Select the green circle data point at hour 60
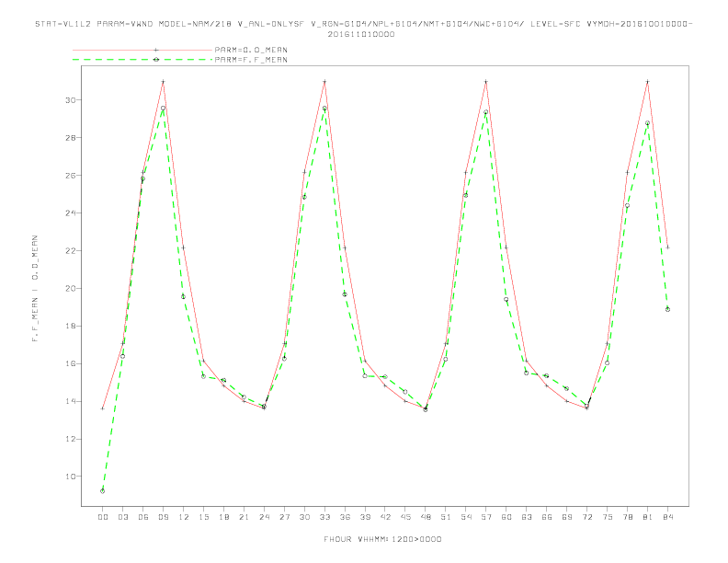Screen dimensions: 728x563 tap(506, 299)
